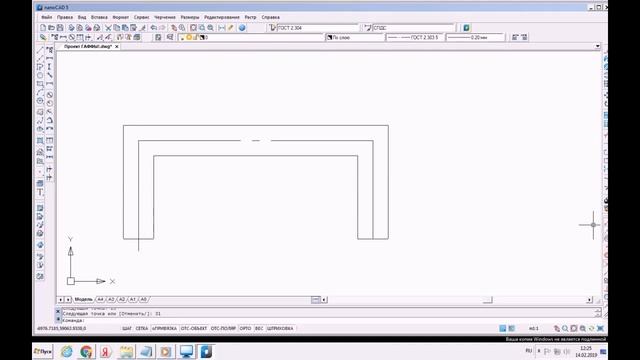Click the Print icon in the top toolbar
The height and width of the screenshot is (360, 640).
coord(71,28)
